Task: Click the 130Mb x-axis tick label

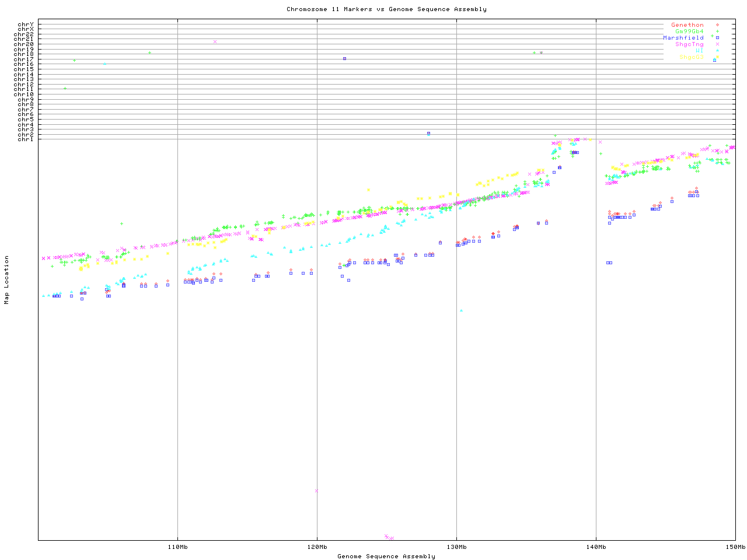Action: click(456, 547)
